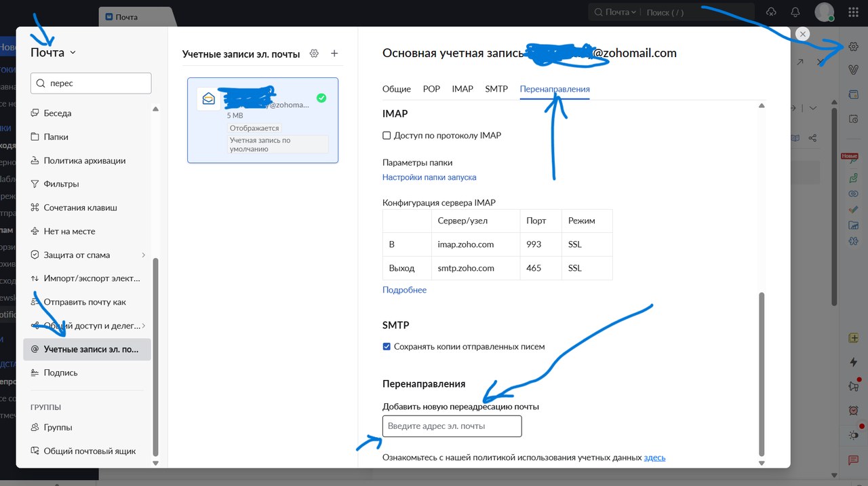Switch to the IMAP tab
Viewport: 868px width, 486px height.
coord(462,88)
